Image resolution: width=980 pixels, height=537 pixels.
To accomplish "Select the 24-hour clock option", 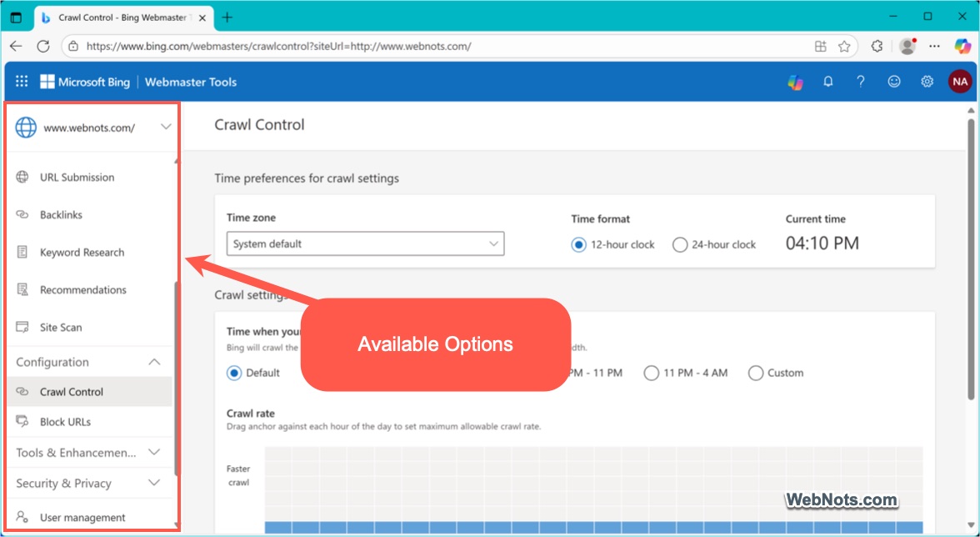I will pyautogui.click(x=680, y=244).
